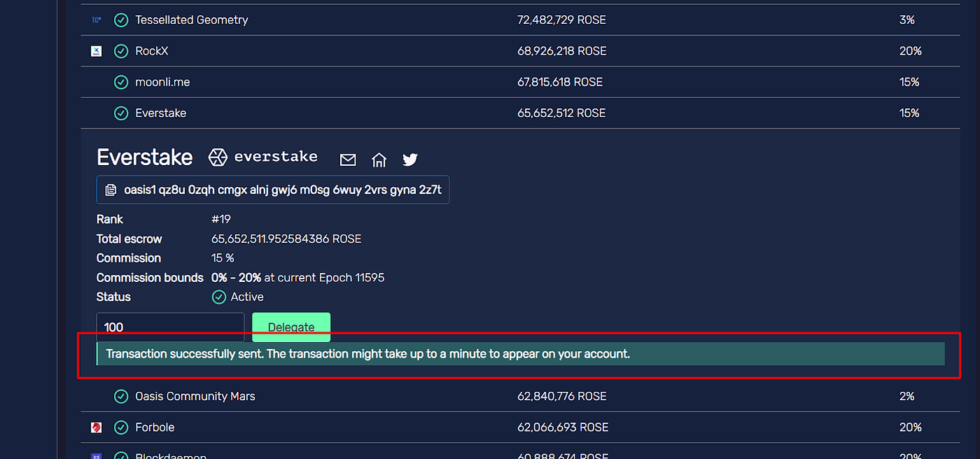Open Everstake homepage house icon
Viewport: 980px width, 459px height.
point(379,160)
